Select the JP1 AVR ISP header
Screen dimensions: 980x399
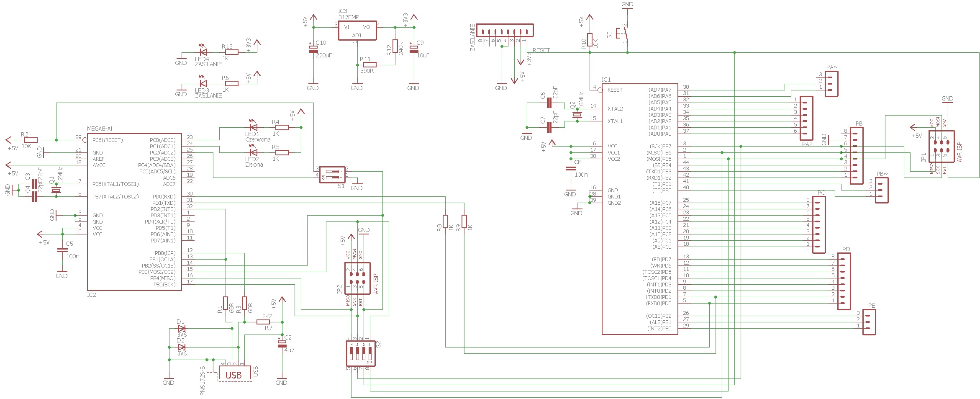[942, 147]
